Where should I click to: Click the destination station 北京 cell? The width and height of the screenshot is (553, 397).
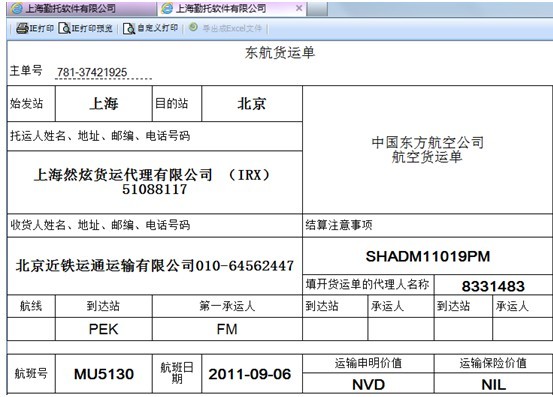tap(252, 104)
